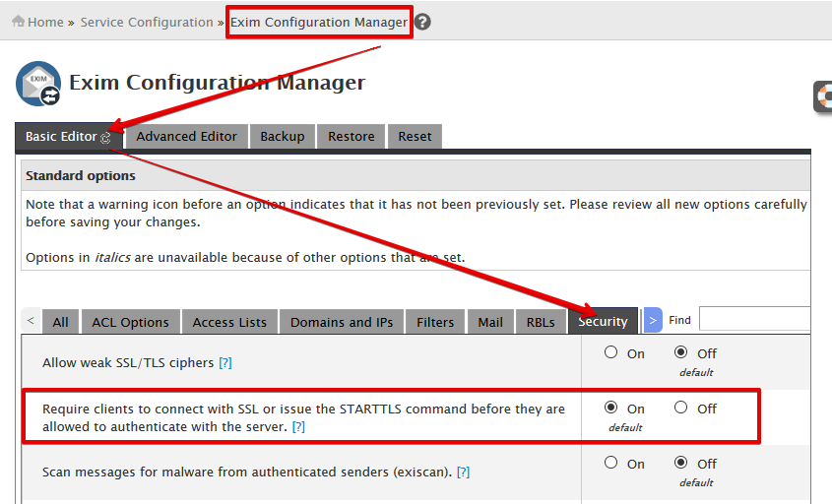Viewport: 832px width, 504px height.
Task: Select the Mail tab
Action: point(490,322)
